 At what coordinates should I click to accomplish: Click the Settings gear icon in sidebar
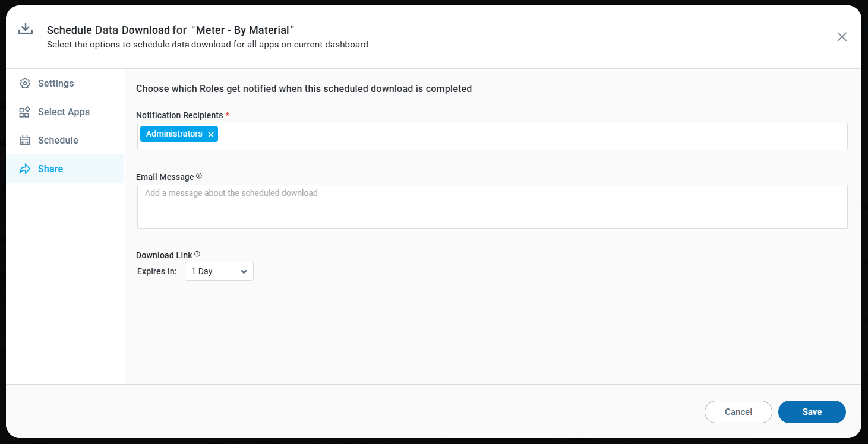coord(24,83)
